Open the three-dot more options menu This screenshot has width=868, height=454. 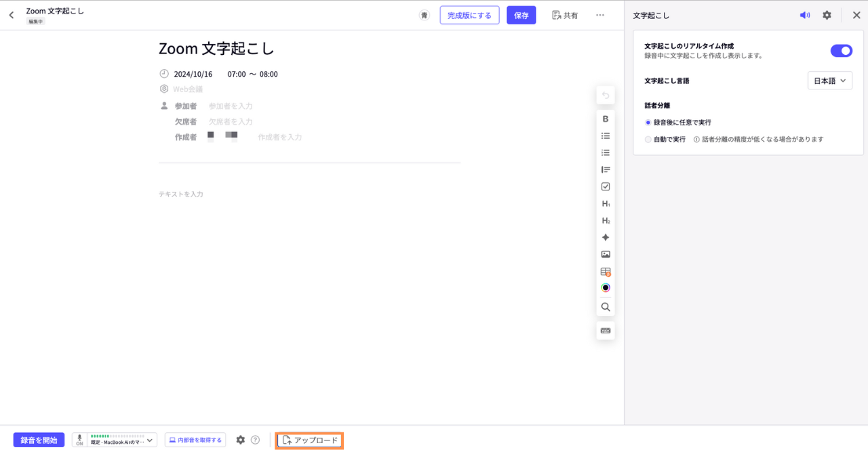point(600,15)
